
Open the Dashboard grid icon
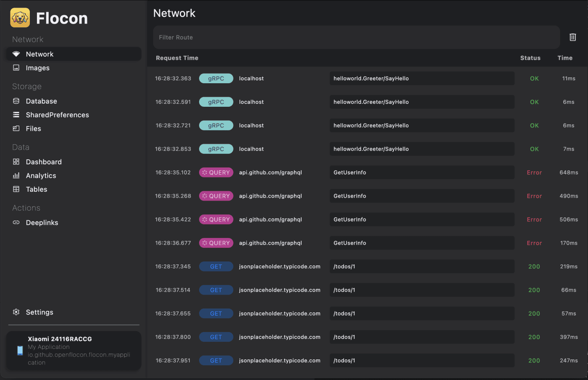click(16, 162)
